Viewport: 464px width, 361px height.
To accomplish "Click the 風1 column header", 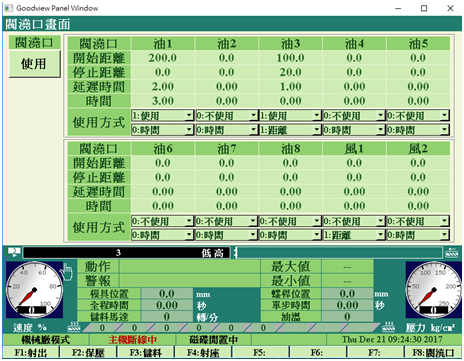I will (x=354, y=148).
